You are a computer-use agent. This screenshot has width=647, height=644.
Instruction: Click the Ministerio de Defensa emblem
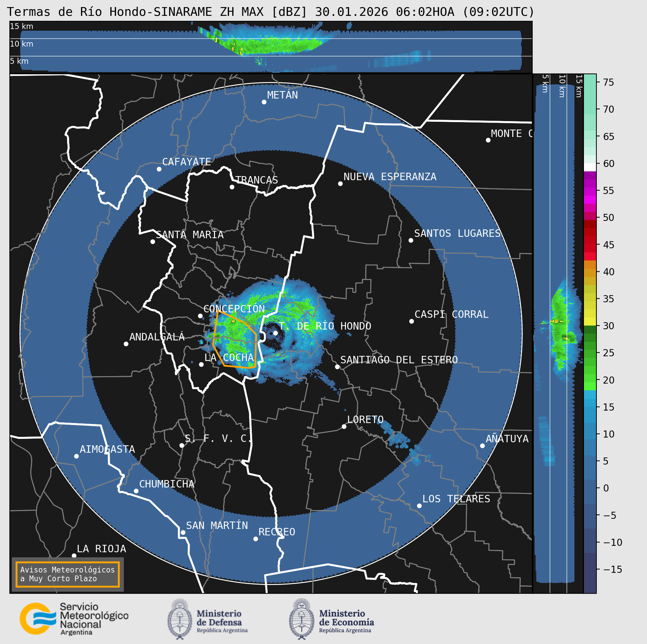[x=180, y=619]
